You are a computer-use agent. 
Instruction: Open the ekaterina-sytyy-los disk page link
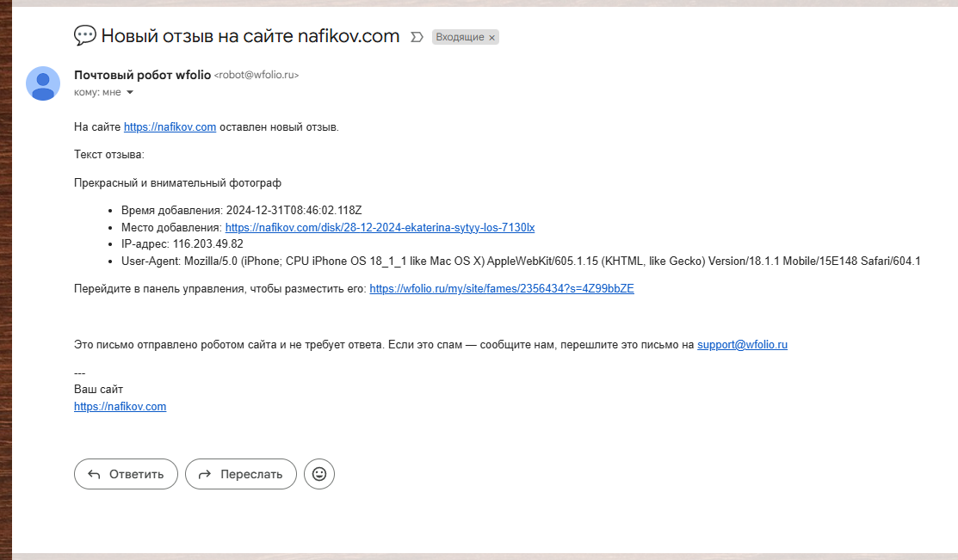(380, 228)
